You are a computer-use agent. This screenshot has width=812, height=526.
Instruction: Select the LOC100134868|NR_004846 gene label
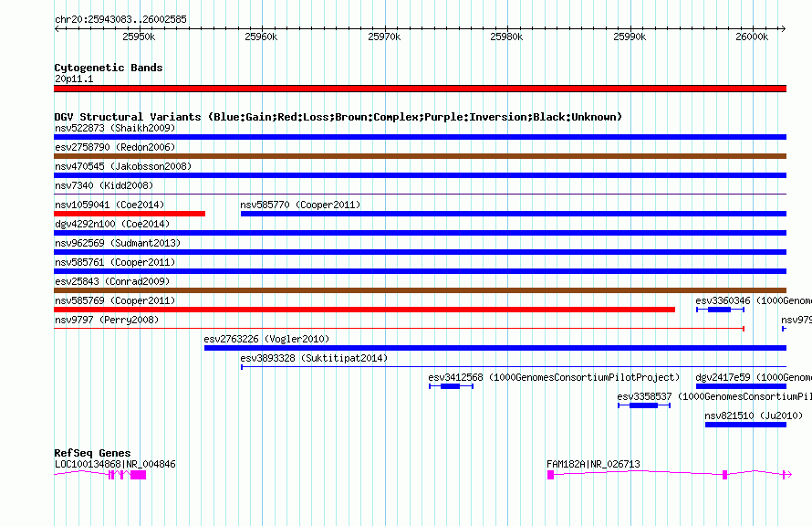(115, 464)
